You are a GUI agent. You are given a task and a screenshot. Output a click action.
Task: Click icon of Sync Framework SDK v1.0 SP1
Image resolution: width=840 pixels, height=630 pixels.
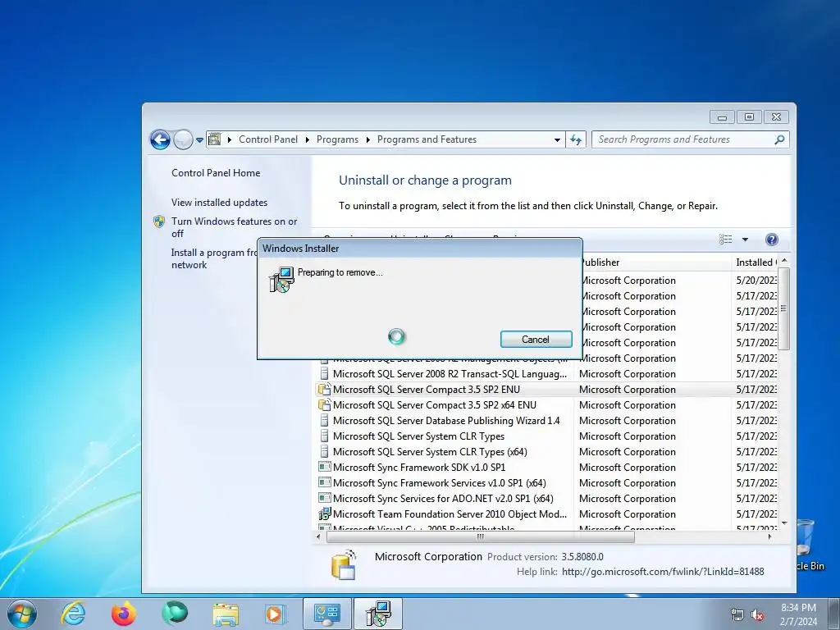324,467
